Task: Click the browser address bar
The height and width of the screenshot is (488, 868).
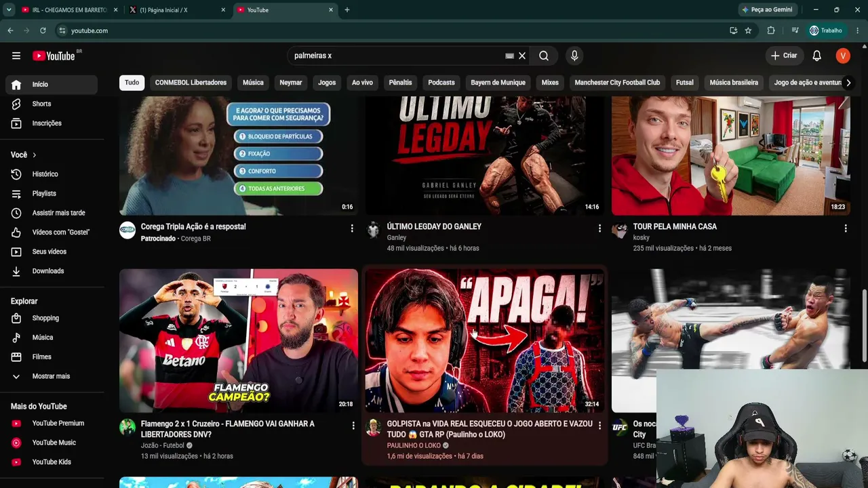Action: point(393,30)
